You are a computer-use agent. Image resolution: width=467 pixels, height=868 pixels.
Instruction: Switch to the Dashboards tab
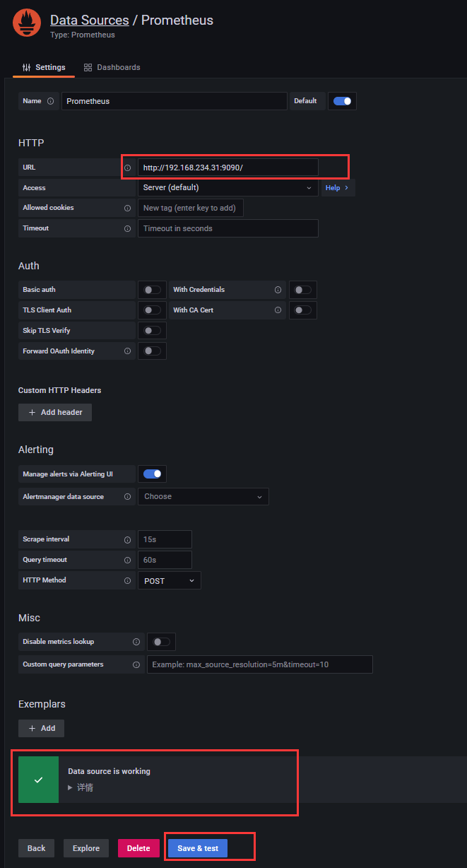coord(112,67)
